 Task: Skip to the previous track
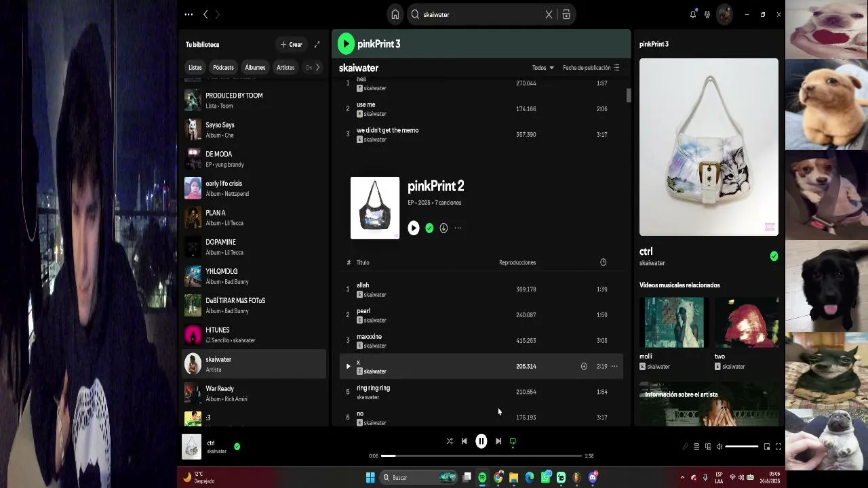(465, 441)
